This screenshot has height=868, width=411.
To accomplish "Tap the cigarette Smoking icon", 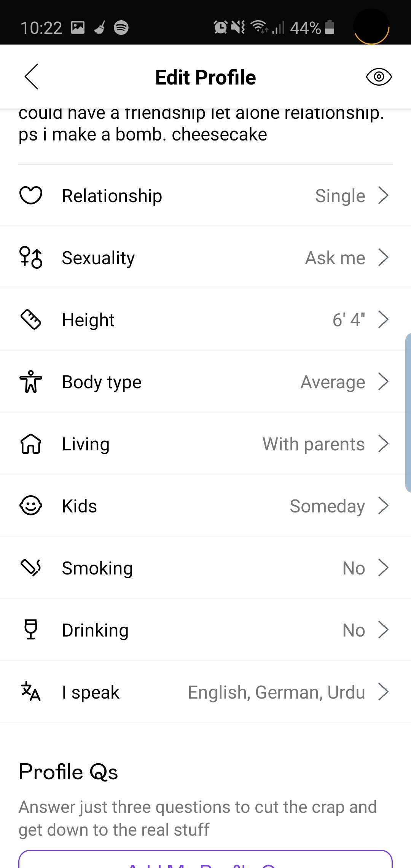I will click(31, 568).
